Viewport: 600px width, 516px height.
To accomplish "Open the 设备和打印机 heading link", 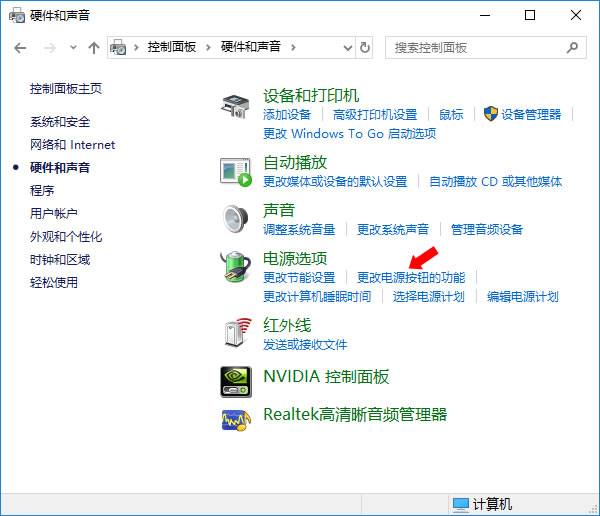I will 311,96.
